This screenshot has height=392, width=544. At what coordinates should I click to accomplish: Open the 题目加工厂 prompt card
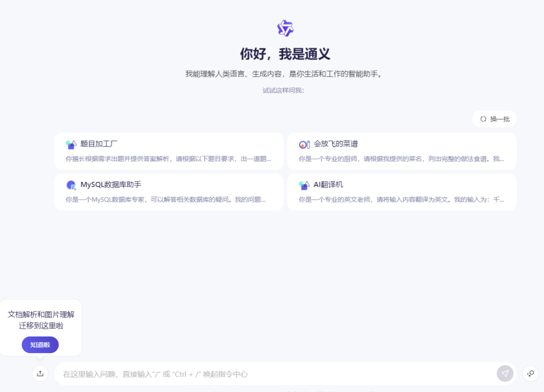coord(169,151)
